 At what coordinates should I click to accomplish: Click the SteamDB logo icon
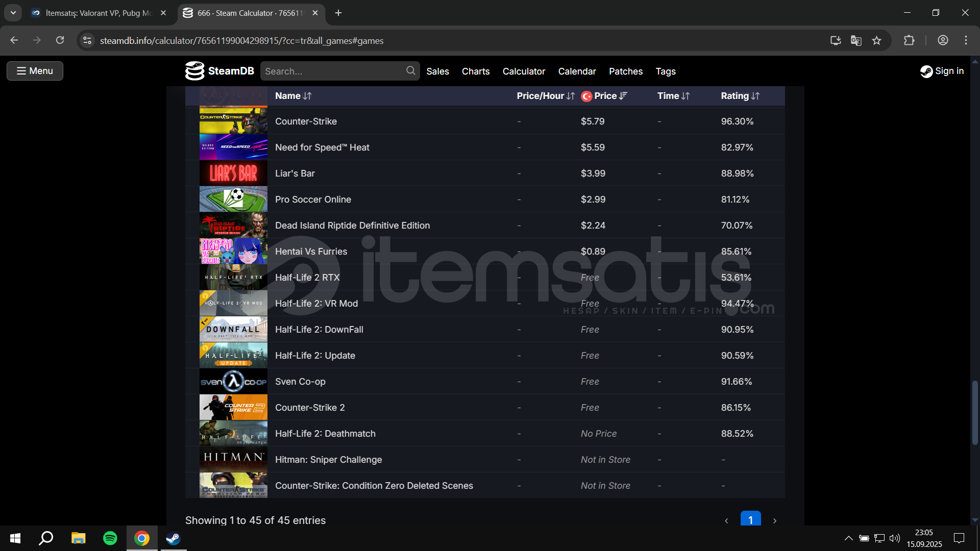click(194, 71)
